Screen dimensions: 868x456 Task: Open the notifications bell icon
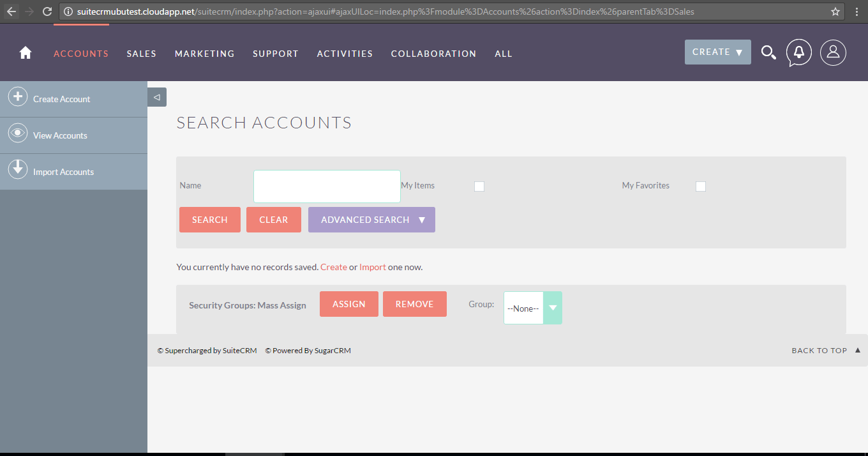pyautogui.click(x=798, y=53)
